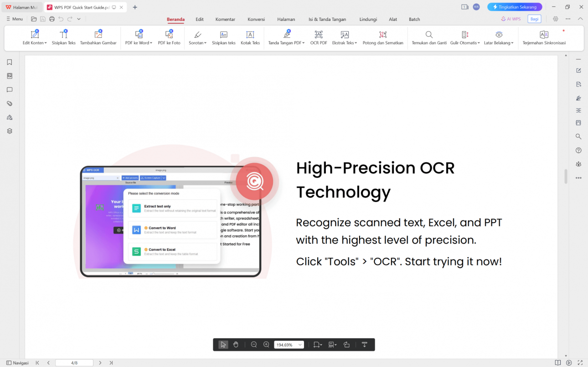Click Tambahkan Gambar in the ribbon
The height and width of the screenshot is (367, 588).
tap(98, 38)
